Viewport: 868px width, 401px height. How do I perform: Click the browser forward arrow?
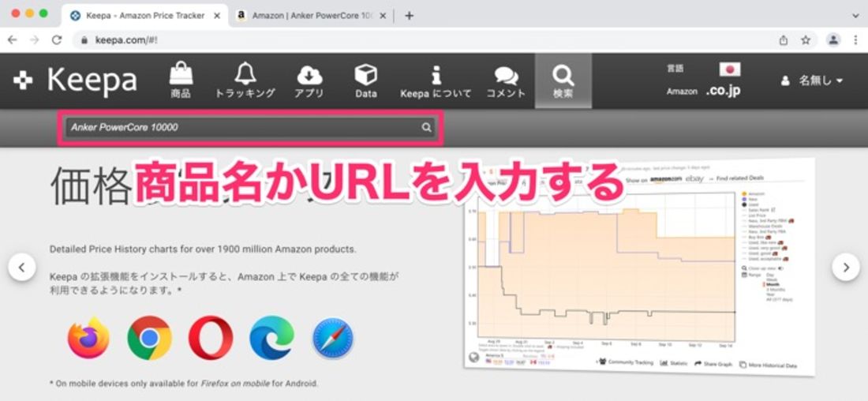point(34,40)
